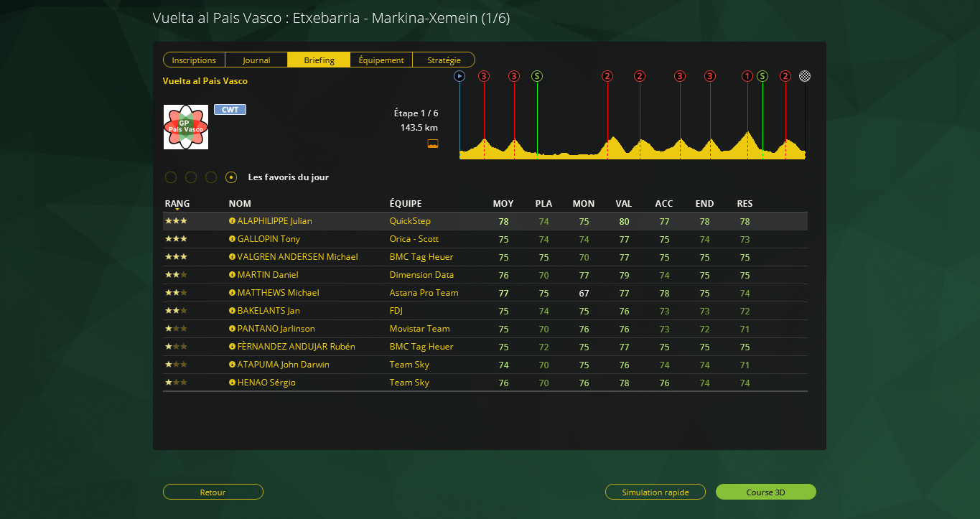Sort by the RANG column header

[177, 204]
